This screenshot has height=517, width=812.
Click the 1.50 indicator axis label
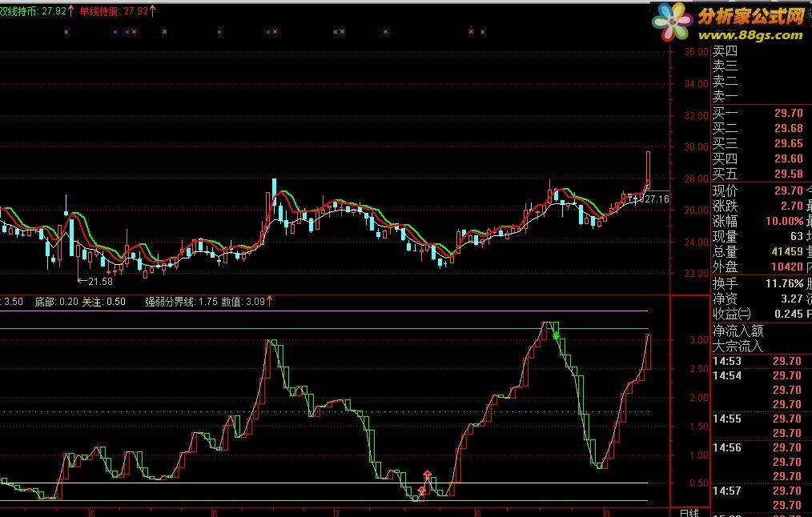coord(699,427)
